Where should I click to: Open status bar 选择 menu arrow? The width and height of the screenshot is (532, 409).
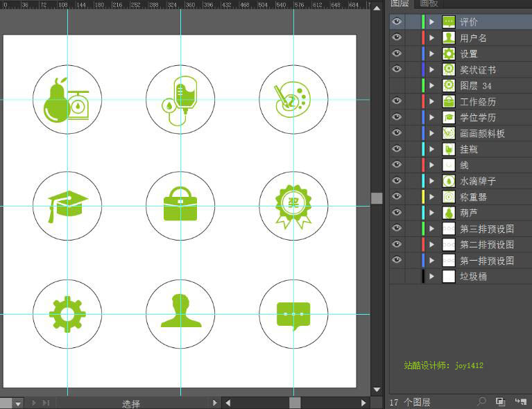(214, 403)
